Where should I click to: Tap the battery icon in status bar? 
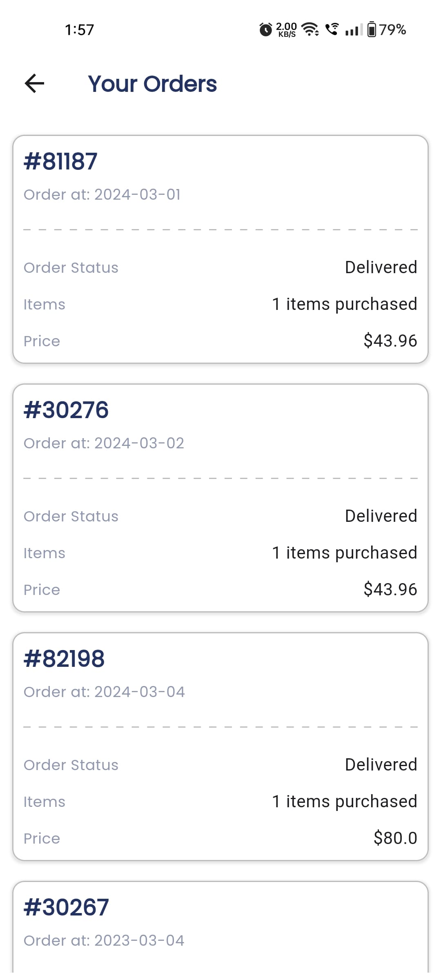coord(372,29)
